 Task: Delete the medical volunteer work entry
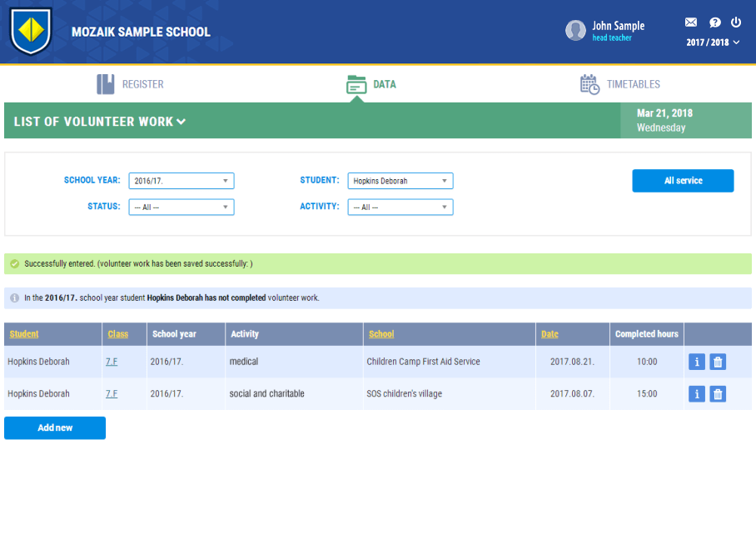718,362
